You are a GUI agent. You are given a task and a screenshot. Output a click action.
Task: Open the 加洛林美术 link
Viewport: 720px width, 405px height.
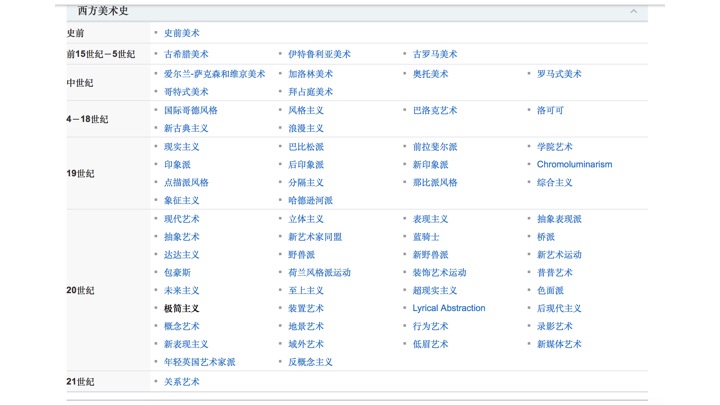(310, 74)
